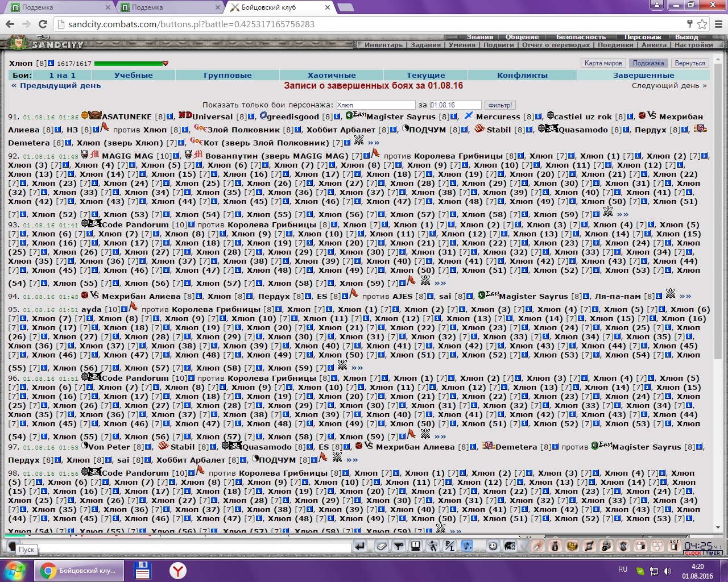
Task: Click the compass navigation icon
Action: tap(538, 546)
